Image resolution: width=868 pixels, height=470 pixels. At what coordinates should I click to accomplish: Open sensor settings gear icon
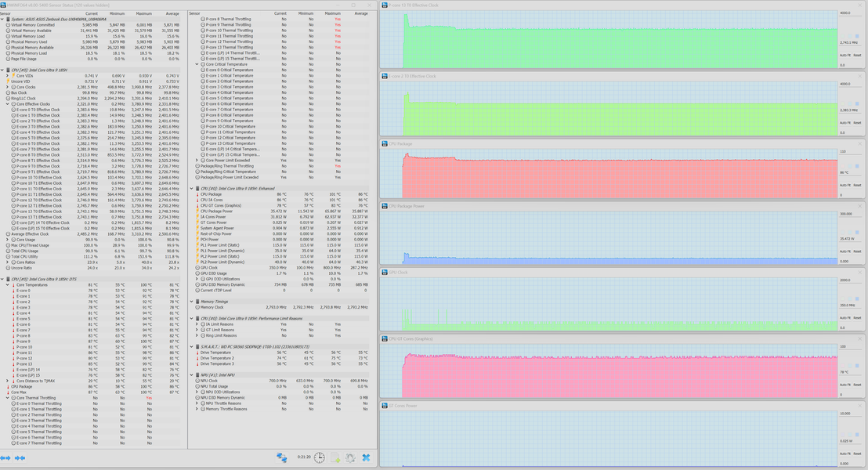350,457
